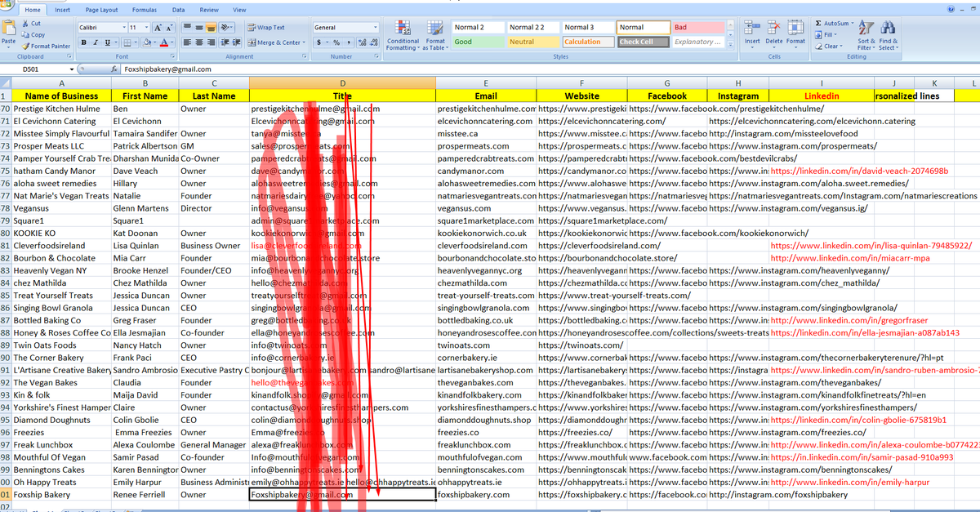Screen dimensions: 980x512
Task: Open the Formulas ribbon tab
Action: (145, 10)
